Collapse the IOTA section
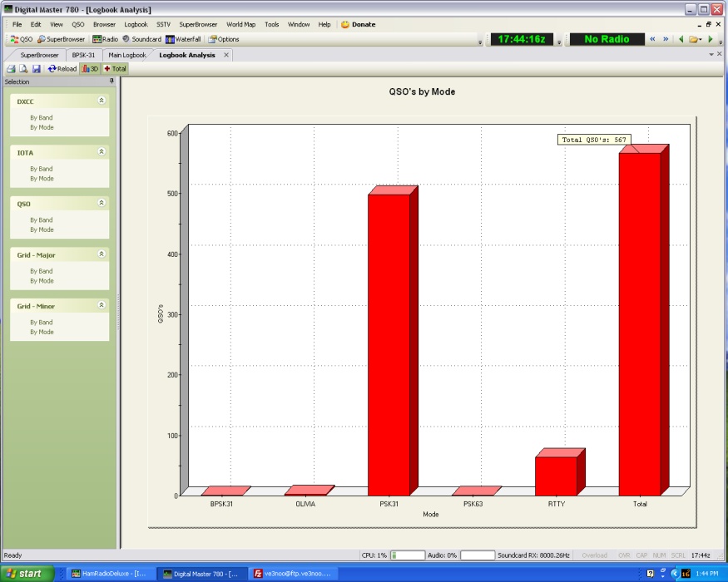Viewport: 728px width, 582px height. tap(102, 152)
